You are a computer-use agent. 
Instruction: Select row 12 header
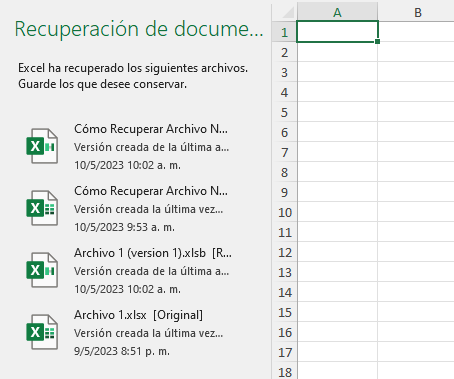coord(284,252)
